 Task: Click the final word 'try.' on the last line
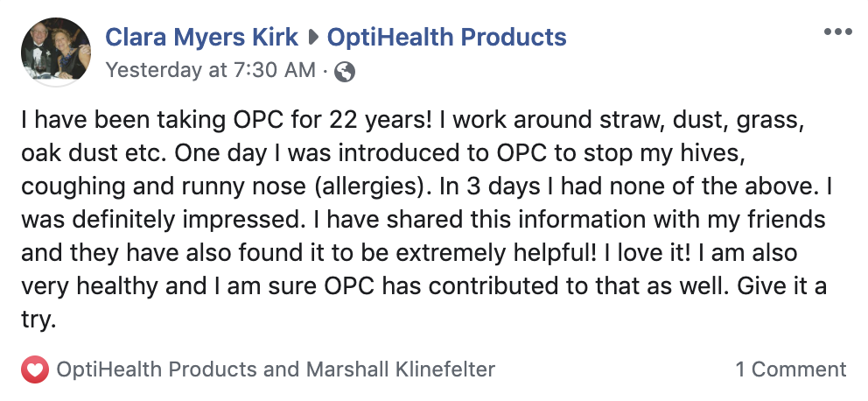point(38,320)
